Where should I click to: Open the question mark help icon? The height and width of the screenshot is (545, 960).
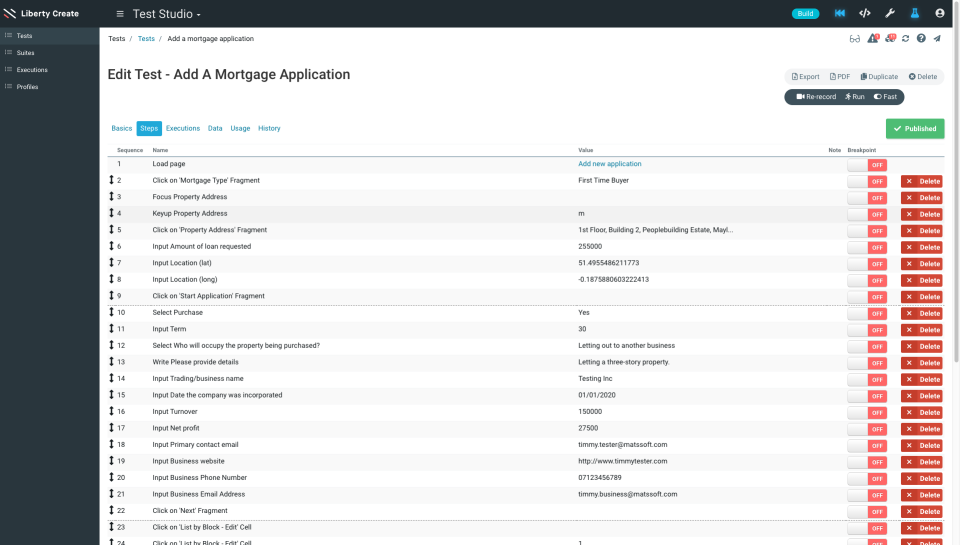click(x=921, y=39)
